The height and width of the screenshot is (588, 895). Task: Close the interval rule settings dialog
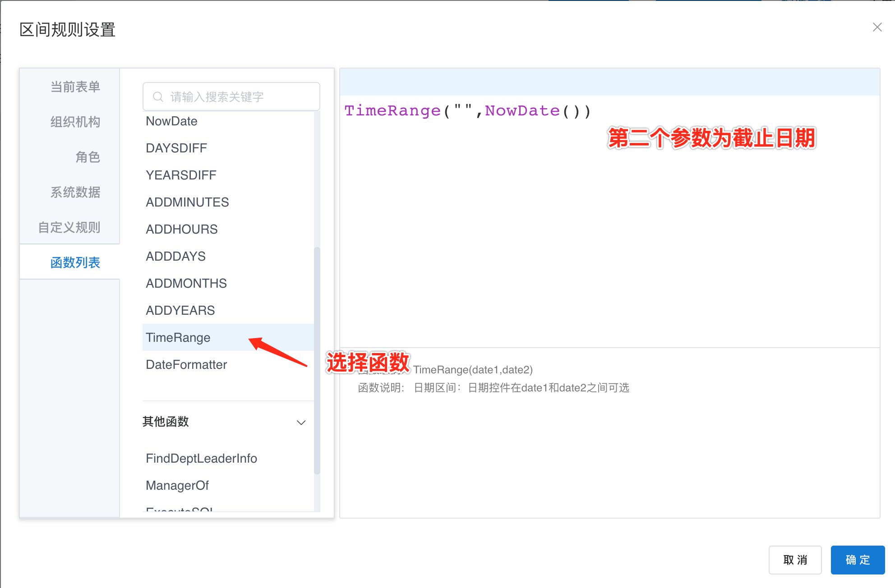(x=877, y=28)
